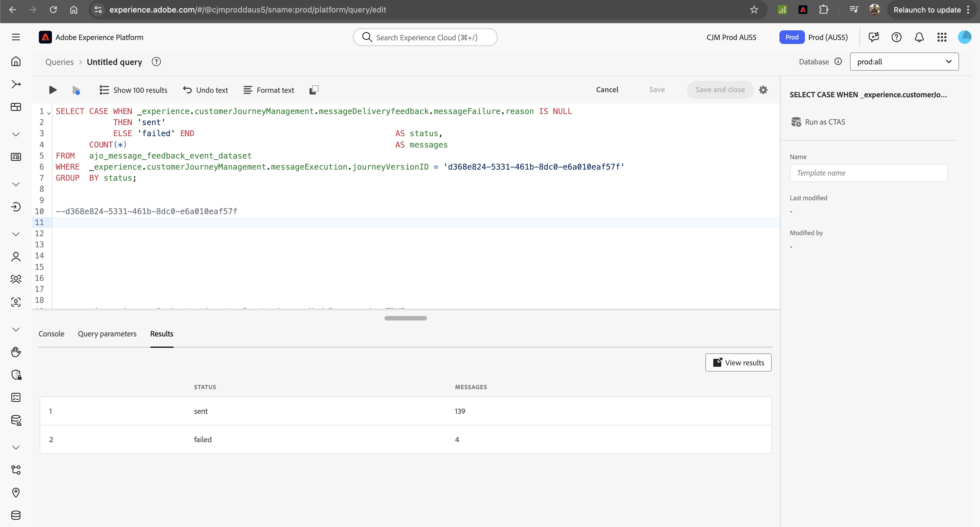
Task: Toggle Show 100 results option
Action: point(133,90)
